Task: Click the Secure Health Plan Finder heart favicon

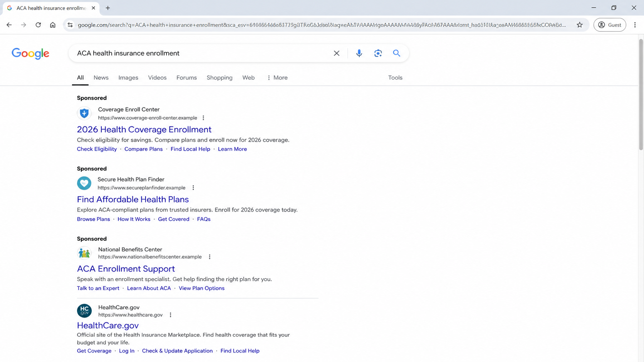Action: 84,183
